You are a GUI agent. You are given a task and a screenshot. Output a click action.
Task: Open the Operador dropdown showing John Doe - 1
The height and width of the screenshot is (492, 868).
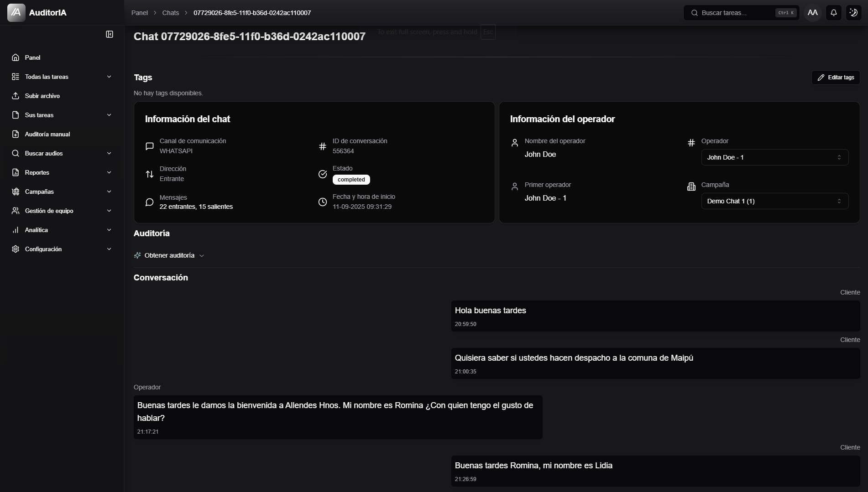774,157
